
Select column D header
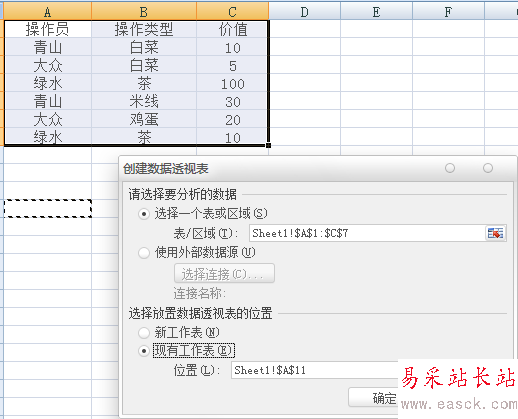(304, 12)
